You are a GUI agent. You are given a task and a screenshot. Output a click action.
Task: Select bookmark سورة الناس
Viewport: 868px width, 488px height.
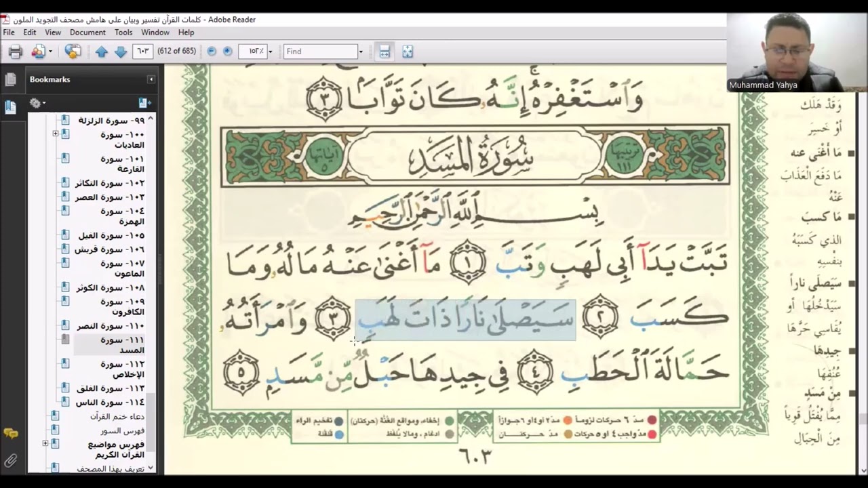coord(110,403)
